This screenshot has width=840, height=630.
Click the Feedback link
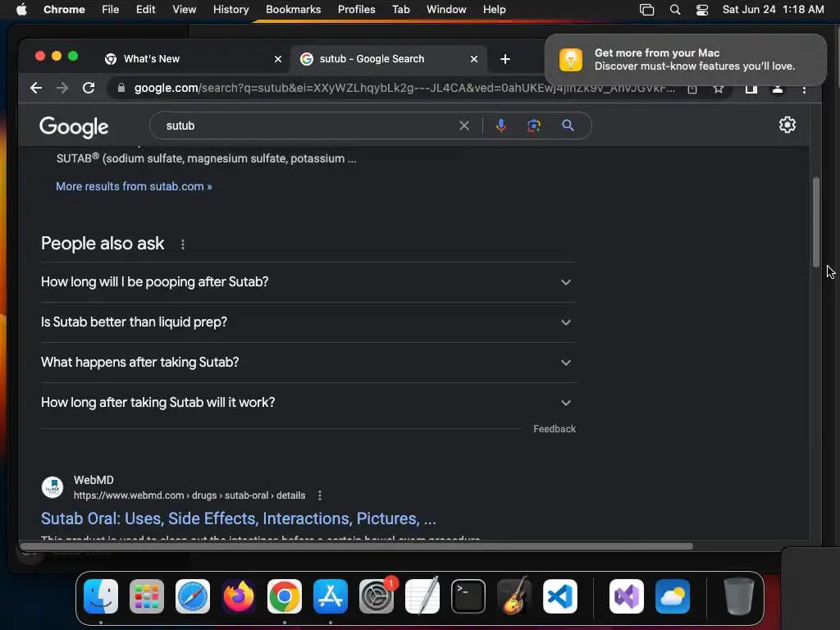click(x=555, y=429)
